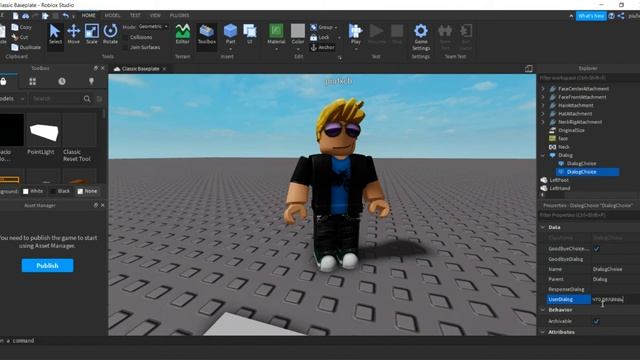The width and height of the screenshot is (640, 360).
Task: Switch to the PLUGINS ribbon tab
Action: (x=179, y=16)
